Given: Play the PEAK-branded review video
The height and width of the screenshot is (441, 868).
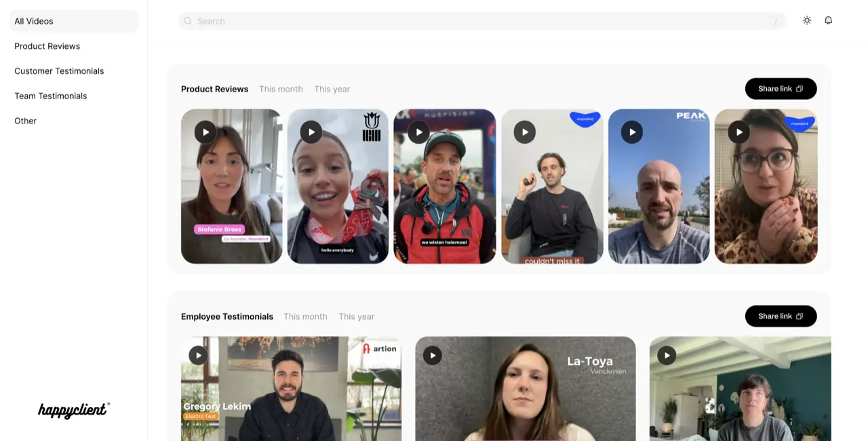Looking at the screenshot, I should [632, 132].
